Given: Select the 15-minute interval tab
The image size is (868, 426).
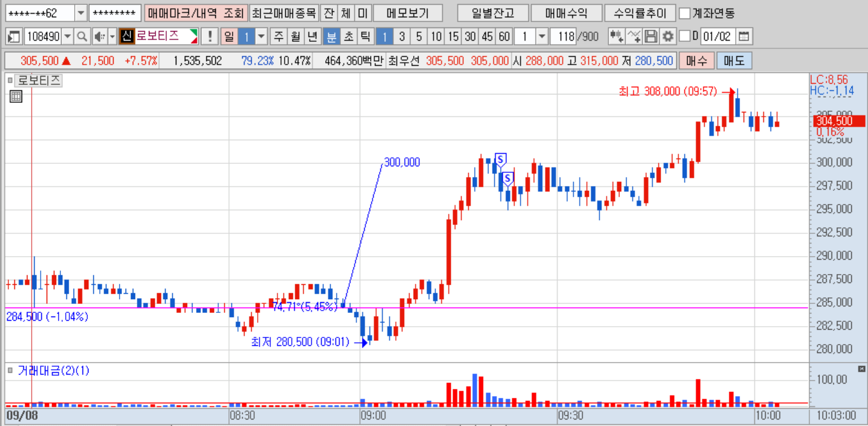Looking at the screenshot, I should [453, 36].
